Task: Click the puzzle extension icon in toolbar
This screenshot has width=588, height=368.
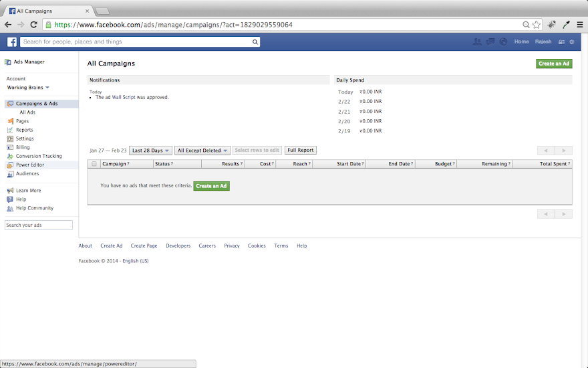Action: click(x=551, y=25)
